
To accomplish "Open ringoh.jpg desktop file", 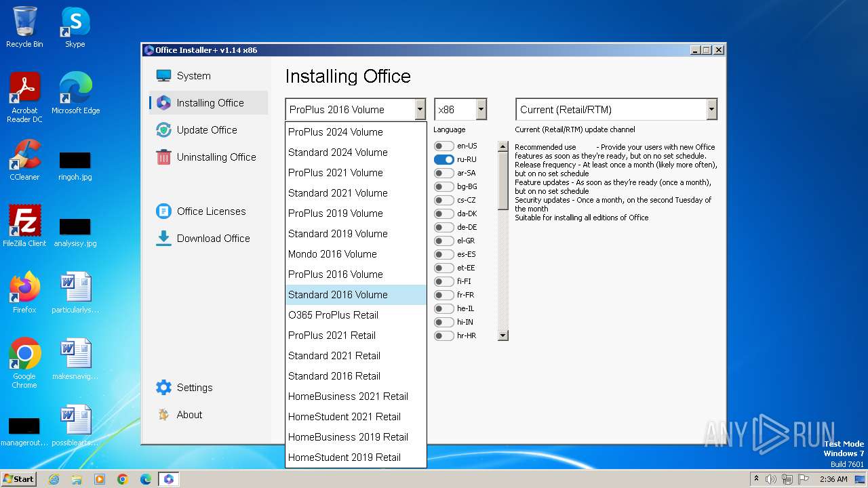I will pyautogui.click(x=75, y=165).
